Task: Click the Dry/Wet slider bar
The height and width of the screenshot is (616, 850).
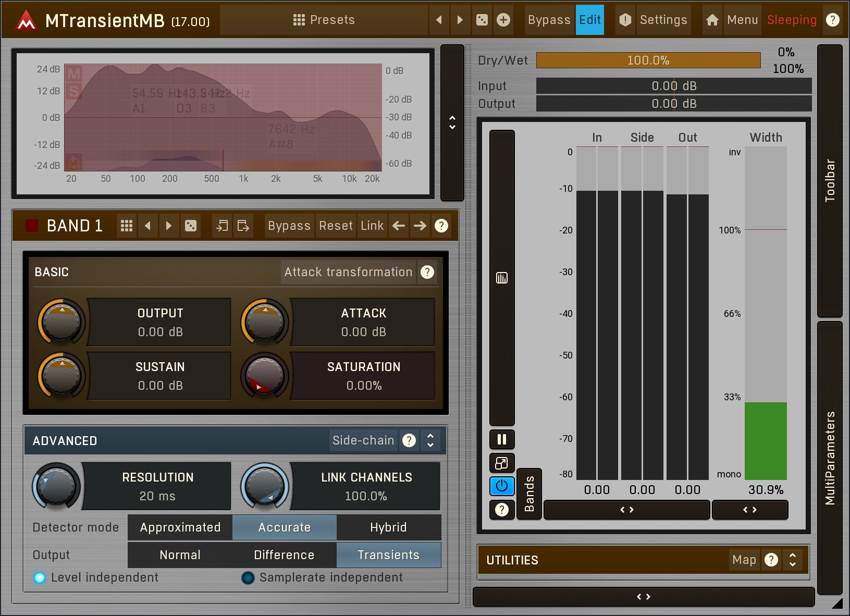Action: click(x=648, y=60)
